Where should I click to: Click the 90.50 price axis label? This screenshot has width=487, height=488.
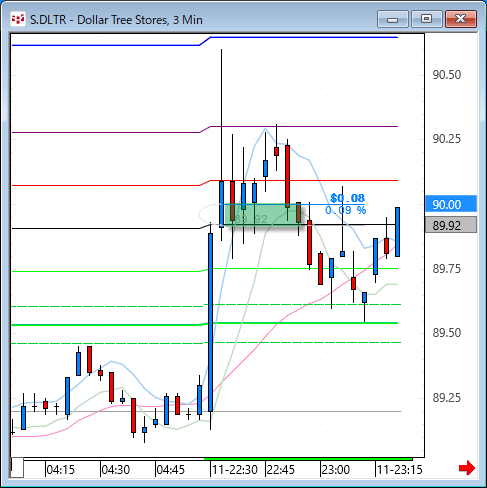(x=447, y=75)
